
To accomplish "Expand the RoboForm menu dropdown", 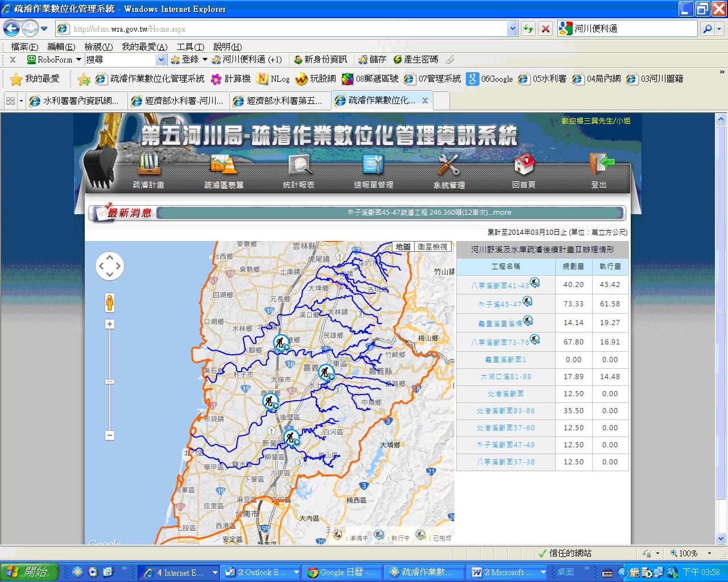I will pyautogui.click(x=78, y=60).
